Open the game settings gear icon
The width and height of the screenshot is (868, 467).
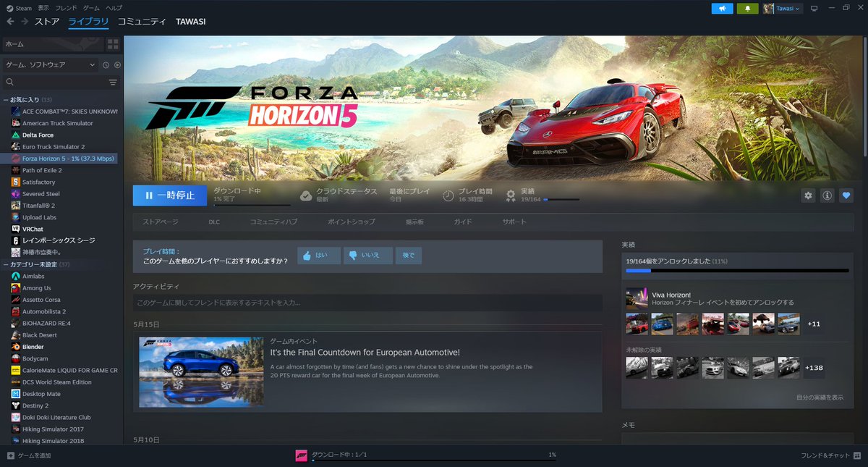[809, 195]
